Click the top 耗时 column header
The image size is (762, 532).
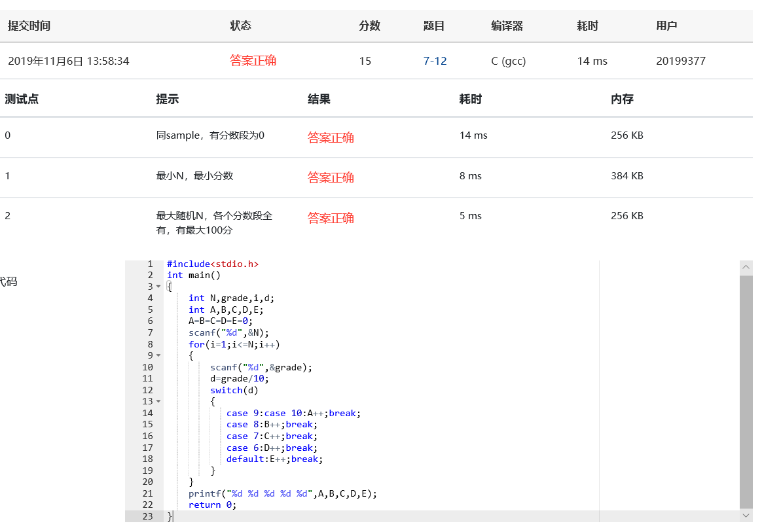(x=587, y=26)
